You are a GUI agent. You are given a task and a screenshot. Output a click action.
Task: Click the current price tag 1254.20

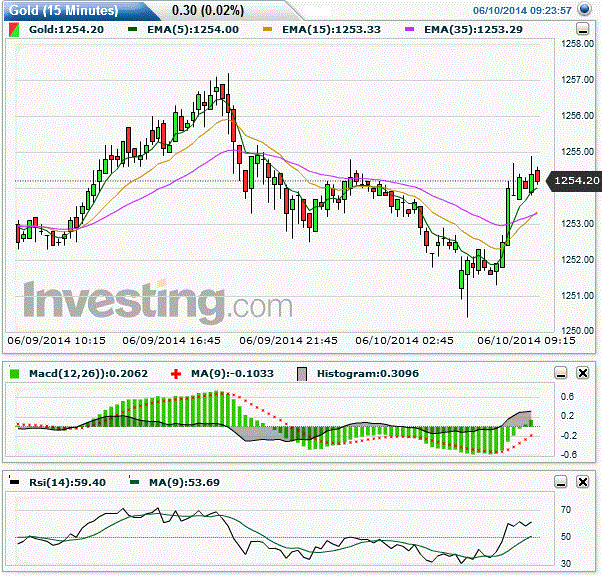[x=574, y=180]
